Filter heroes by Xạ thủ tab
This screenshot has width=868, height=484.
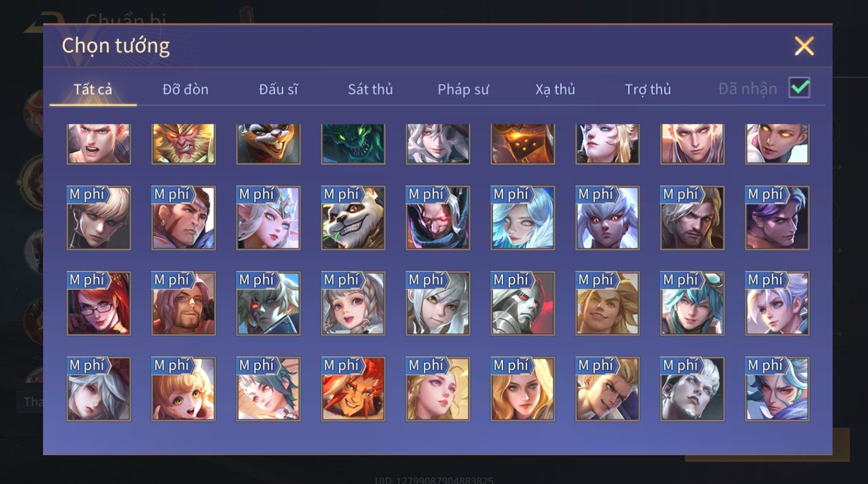[555, 89]
